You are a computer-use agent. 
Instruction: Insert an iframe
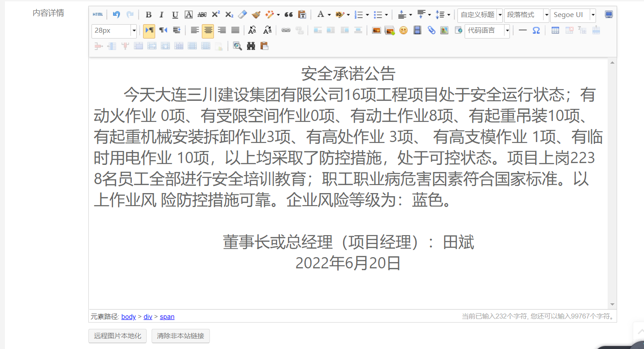pos(458,30)
